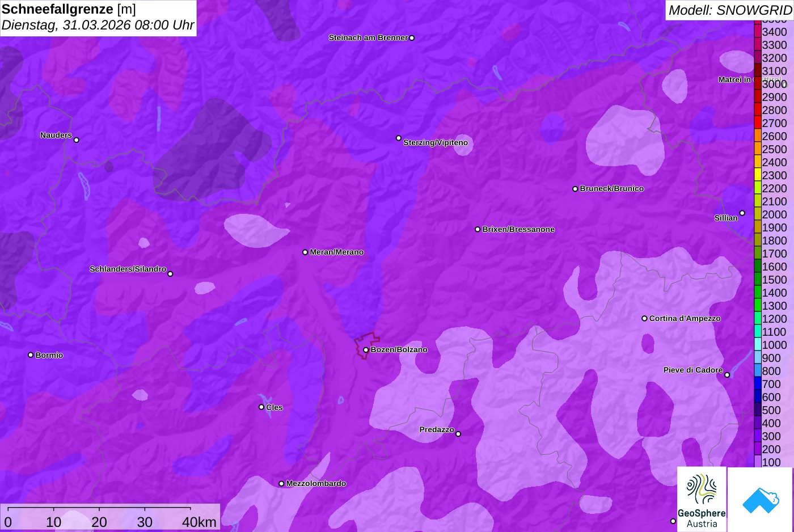Image resolution: width=794 pixels, height=532 pixels.
Task: Click the 3000 dark red legend swatch
Action: 758,83
